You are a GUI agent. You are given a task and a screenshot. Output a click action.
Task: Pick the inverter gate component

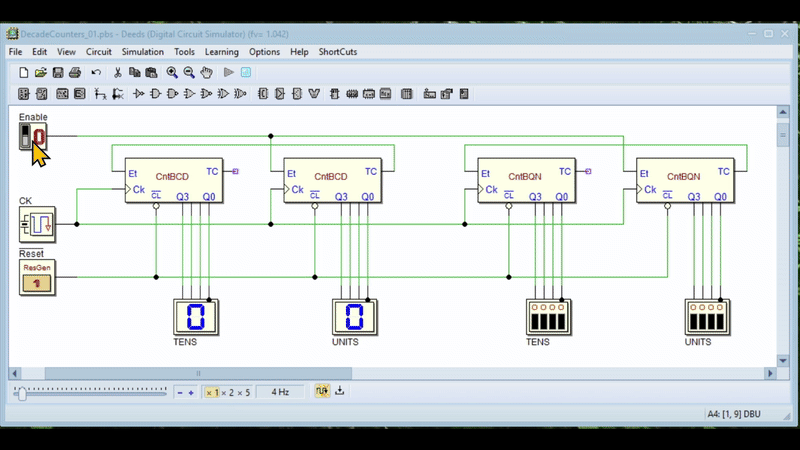point(139,94)
